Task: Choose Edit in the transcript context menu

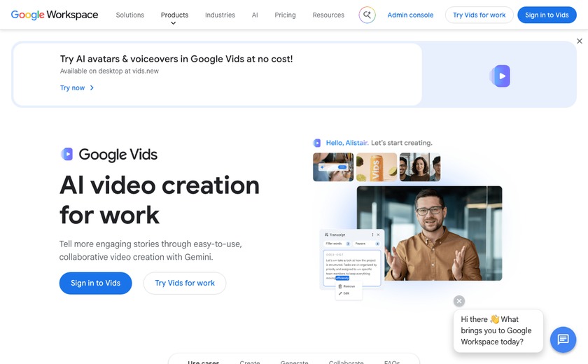Action: (x=344, y=293)
